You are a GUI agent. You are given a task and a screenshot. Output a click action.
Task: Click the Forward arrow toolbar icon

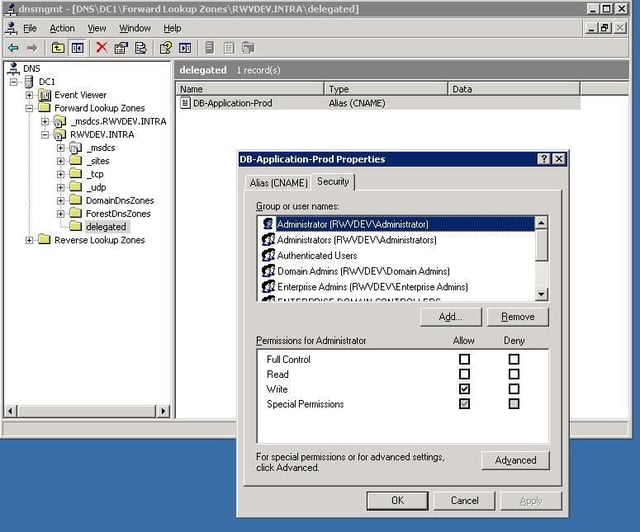click(x=32, y=48)
